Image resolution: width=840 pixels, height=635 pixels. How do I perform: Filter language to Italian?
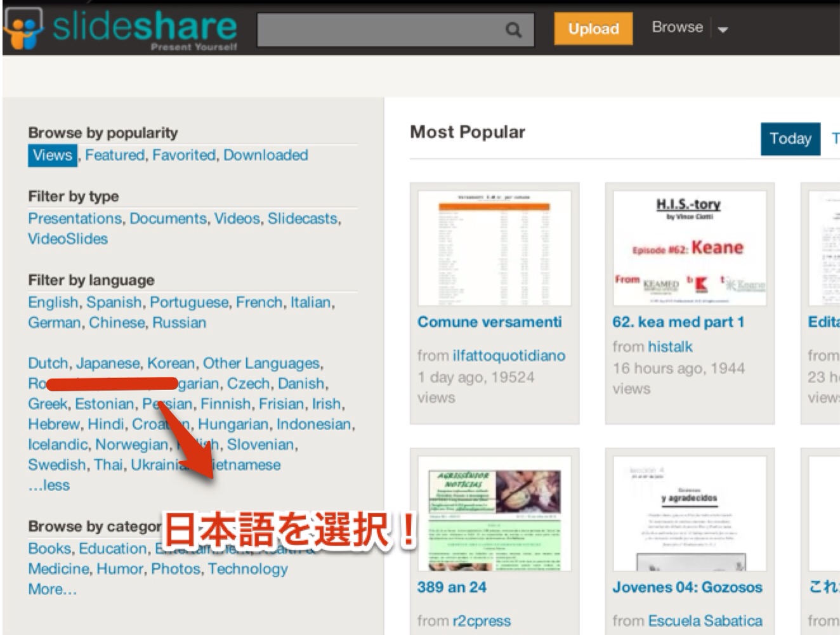tap(311, 302)
